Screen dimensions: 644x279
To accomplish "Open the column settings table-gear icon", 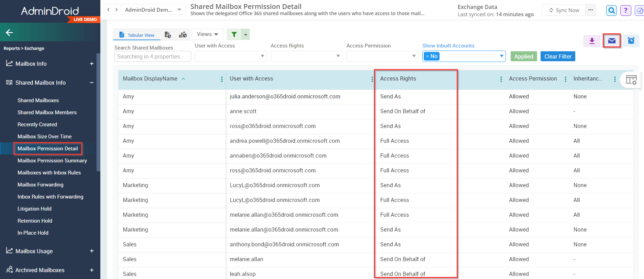I will tap(631, 80).
